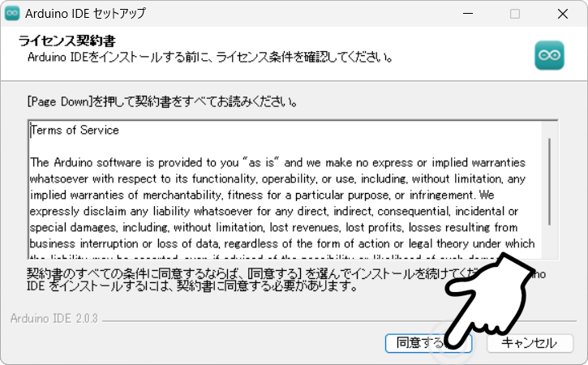The width and height of the screenshot is (588, 365).
Task: Click the キャンセル (Cancel) button
Action: (x=530, y=343)
